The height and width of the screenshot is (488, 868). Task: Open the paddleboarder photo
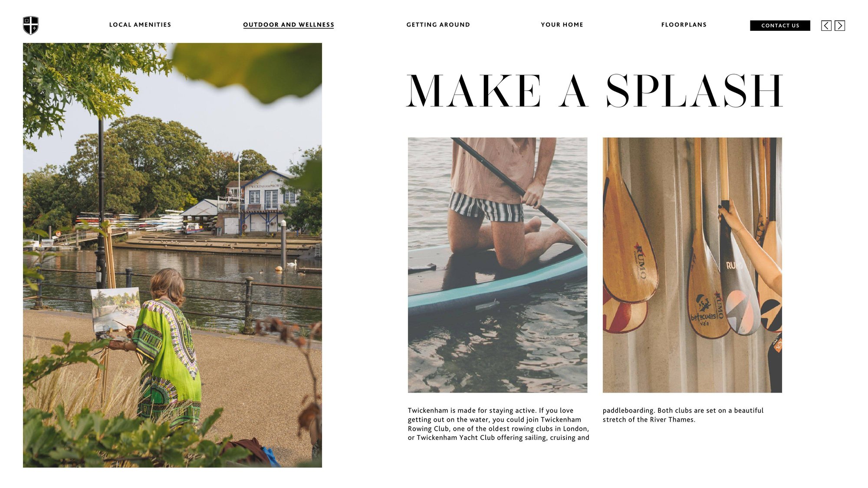497,265
